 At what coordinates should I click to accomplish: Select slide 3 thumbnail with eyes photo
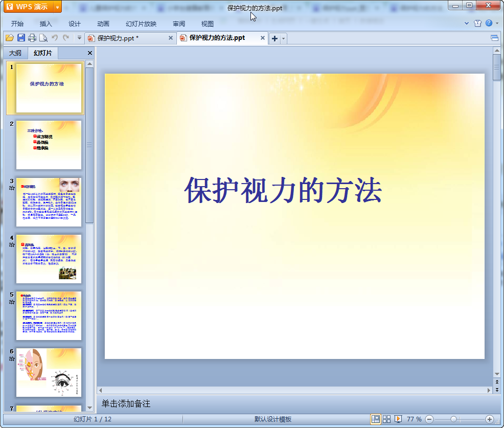[x=49, y=202]
